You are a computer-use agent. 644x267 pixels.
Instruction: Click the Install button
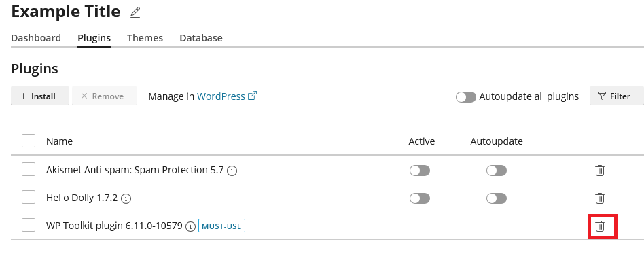click(x=40, y=96)
